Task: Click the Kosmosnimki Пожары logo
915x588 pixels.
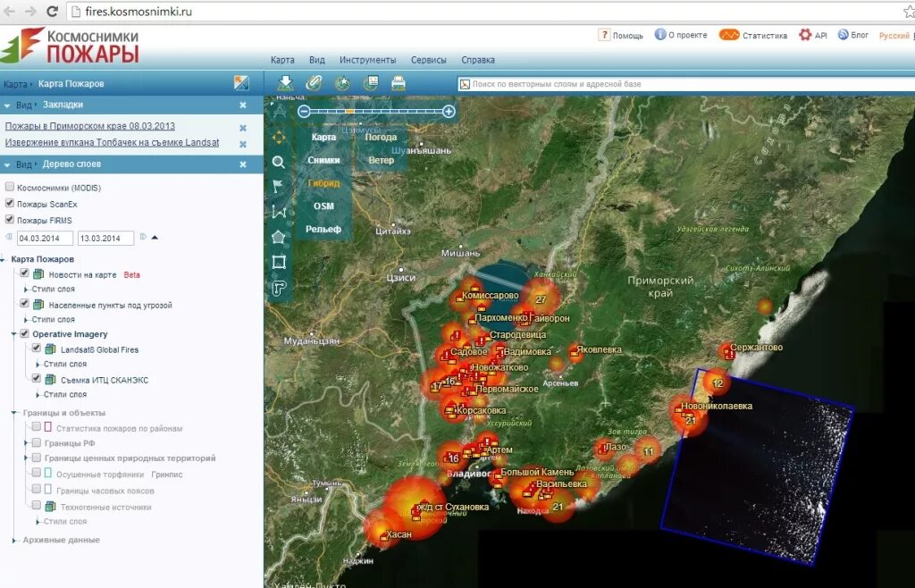Action: [70, 46]
